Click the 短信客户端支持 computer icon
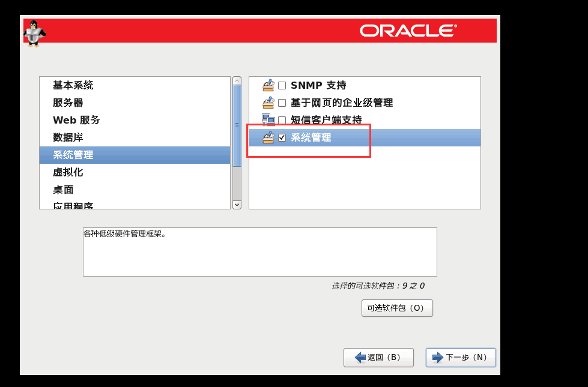This screenshot has width=588, height=387. click(268, 120)
